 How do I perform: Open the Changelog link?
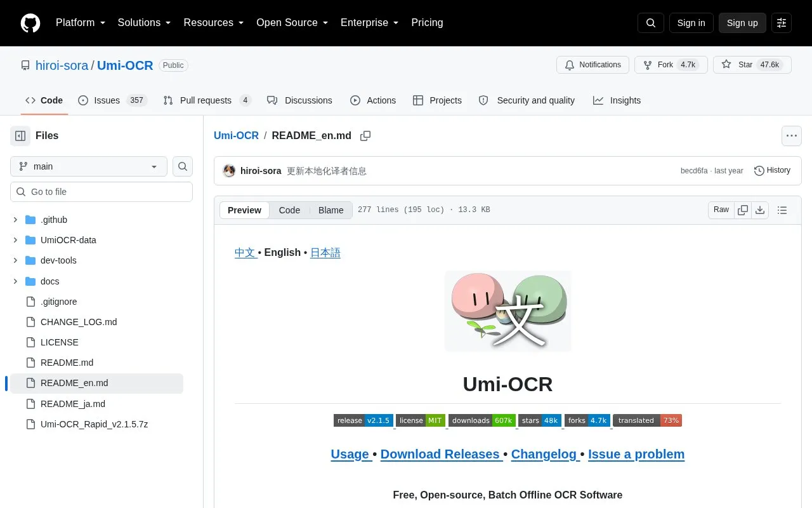544,454
